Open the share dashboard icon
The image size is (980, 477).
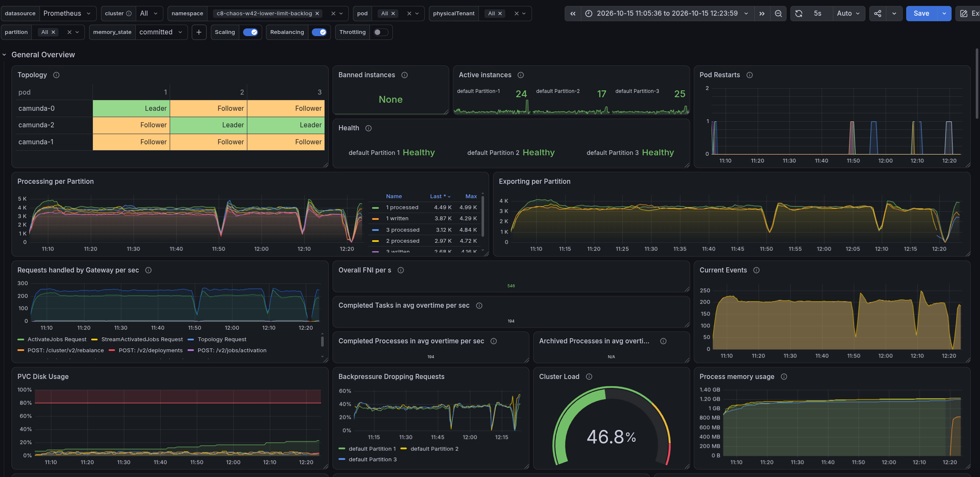click(878, 14)
